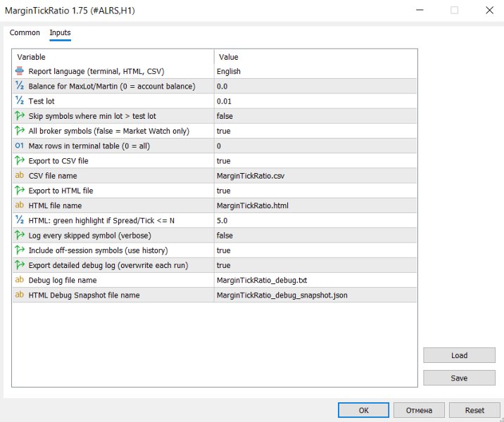Select 'CSV file name' variable label

pos(53,176)
